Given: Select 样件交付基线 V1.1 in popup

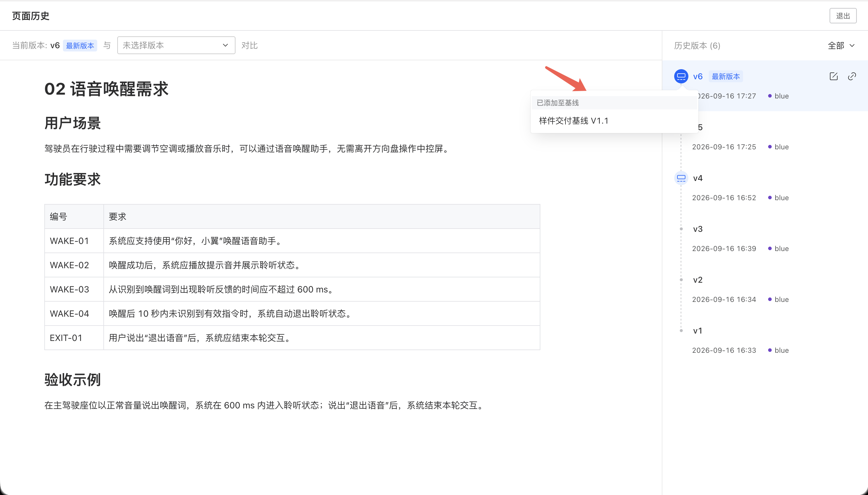Looking at the screenshot, I should click(x=573, y=121).
